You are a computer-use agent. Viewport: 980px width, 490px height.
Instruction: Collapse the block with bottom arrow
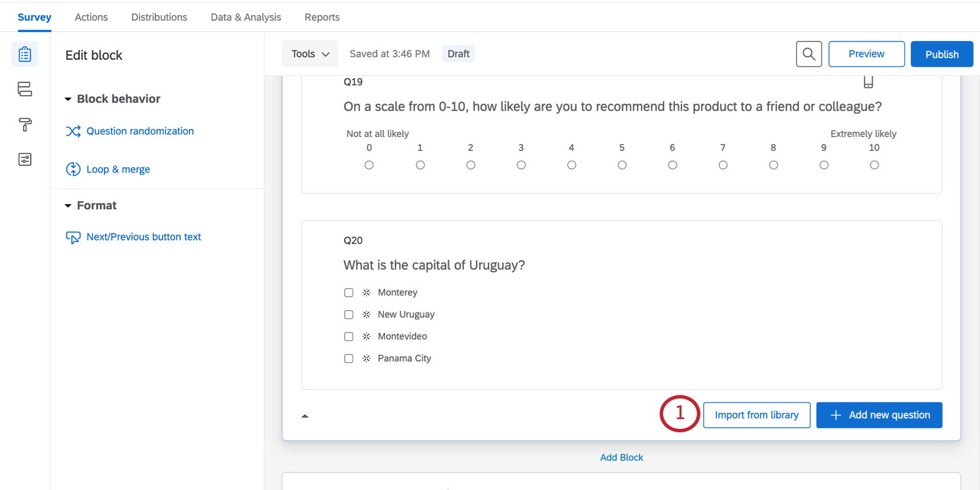click(305, 416)
